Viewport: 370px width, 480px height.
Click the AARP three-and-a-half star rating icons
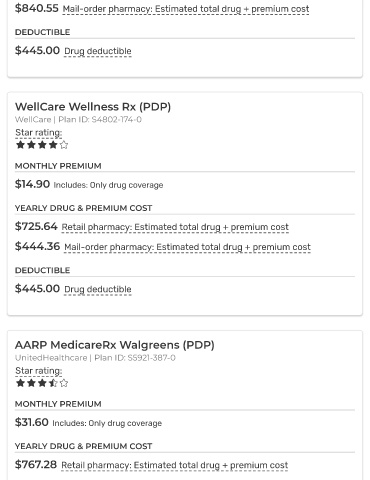[42, 383]
